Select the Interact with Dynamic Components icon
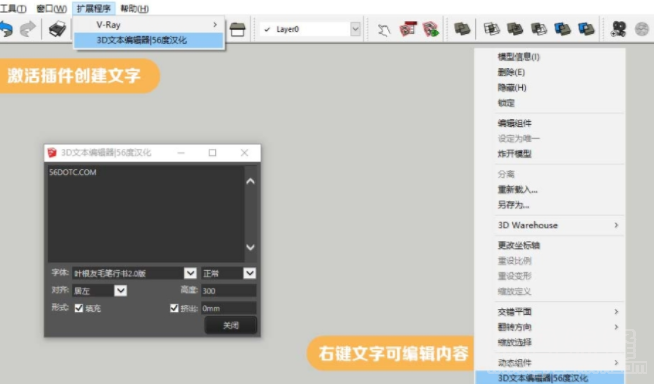Image resolution: width=655 pixels, height=384 pixels. point(383,30)
